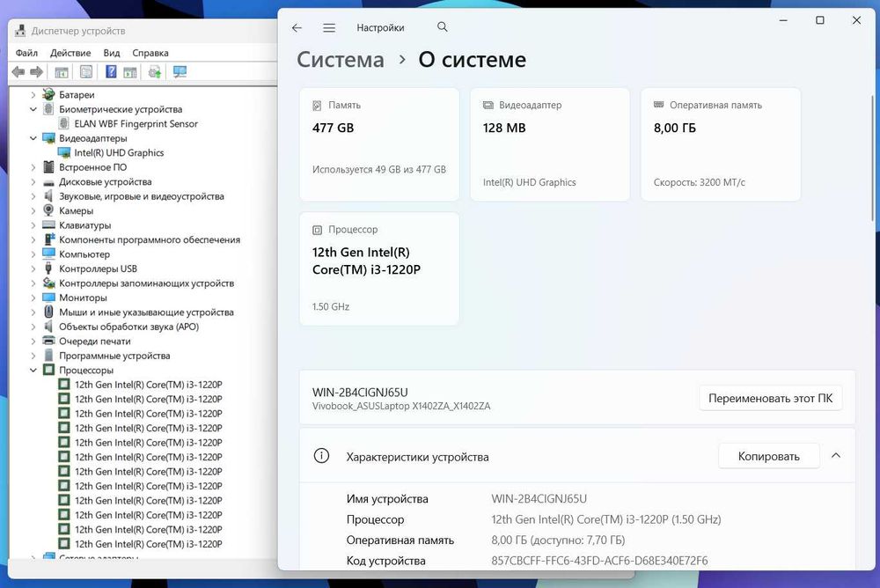The image size is (880, 588).
Task: Click the Update driver toolbar icon
Action: (x=155, y=72)
